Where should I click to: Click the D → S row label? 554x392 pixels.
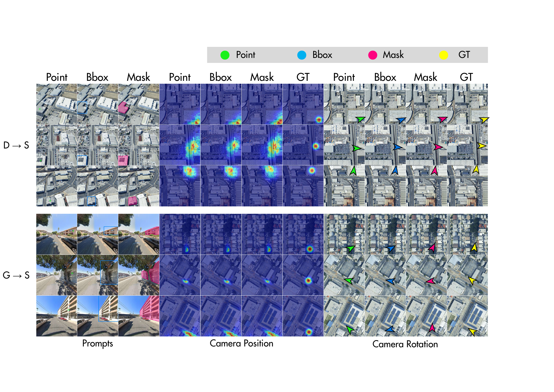point(16,145)
